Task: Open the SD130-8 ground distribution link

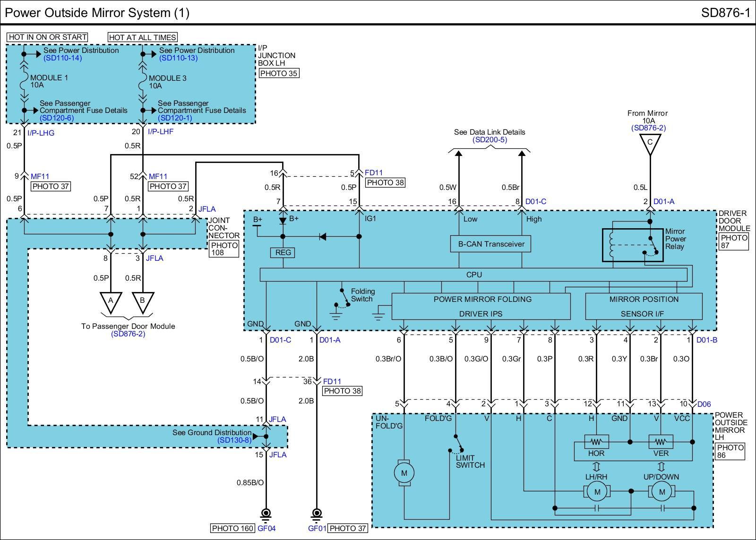Action: click(x=235, y=440)
